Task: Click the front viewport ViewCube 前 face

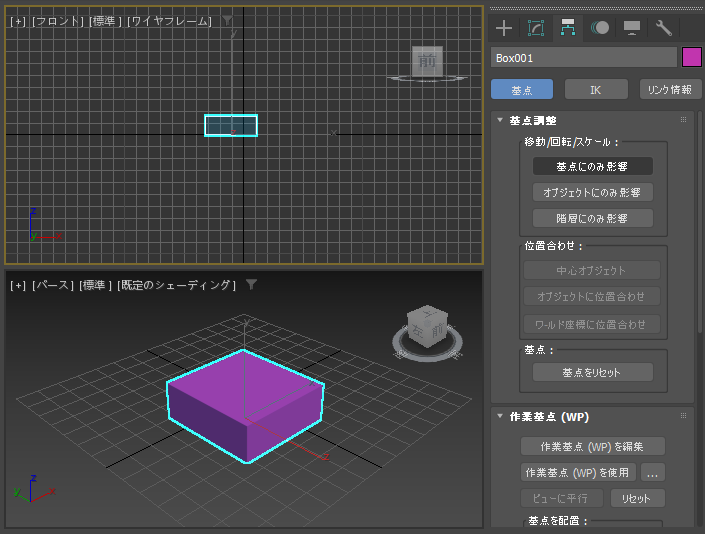Action: [x=427, y=61]
